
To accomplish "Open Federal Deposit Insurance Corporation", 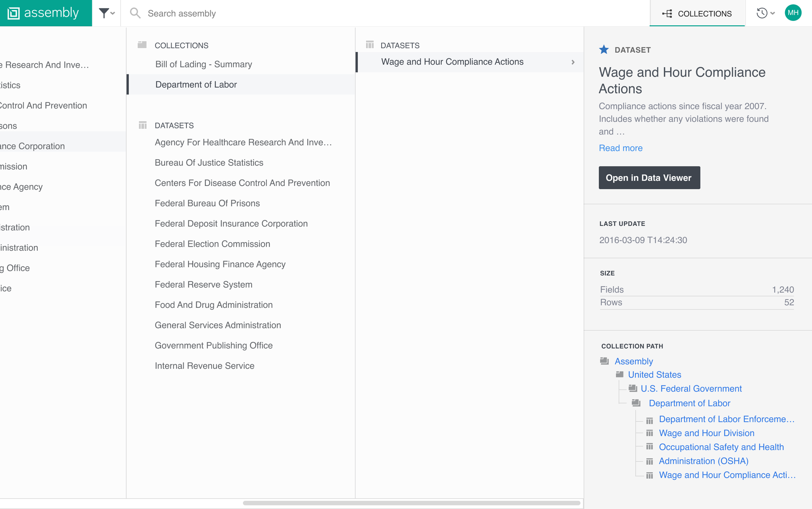I will 231,224.
